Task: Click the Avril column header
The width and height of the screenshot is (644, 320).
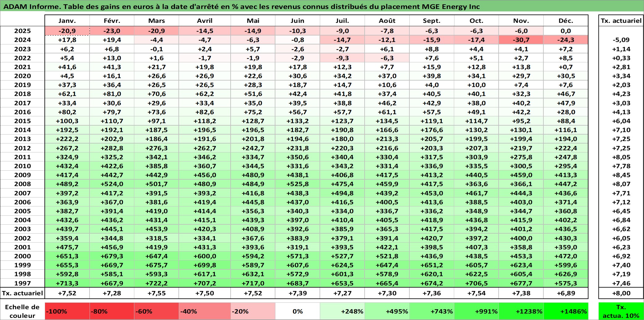Action: (x=205, y=21)
